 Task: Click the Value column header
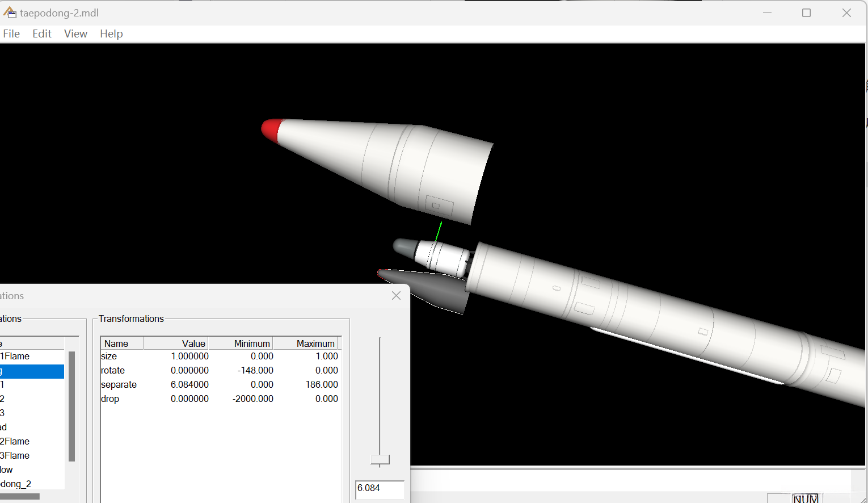pyautogui.click(x=176, y=343)
